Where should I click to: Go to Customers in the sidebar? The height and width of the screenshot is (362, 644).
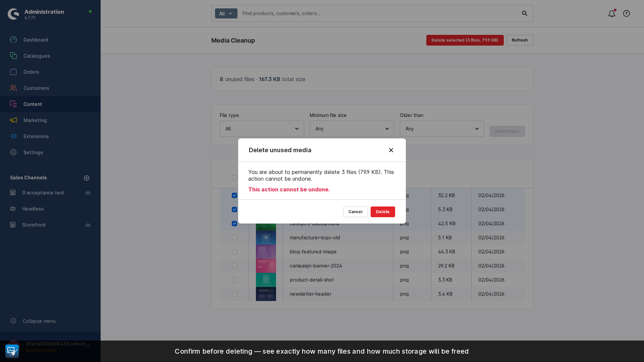click(36, 88)
